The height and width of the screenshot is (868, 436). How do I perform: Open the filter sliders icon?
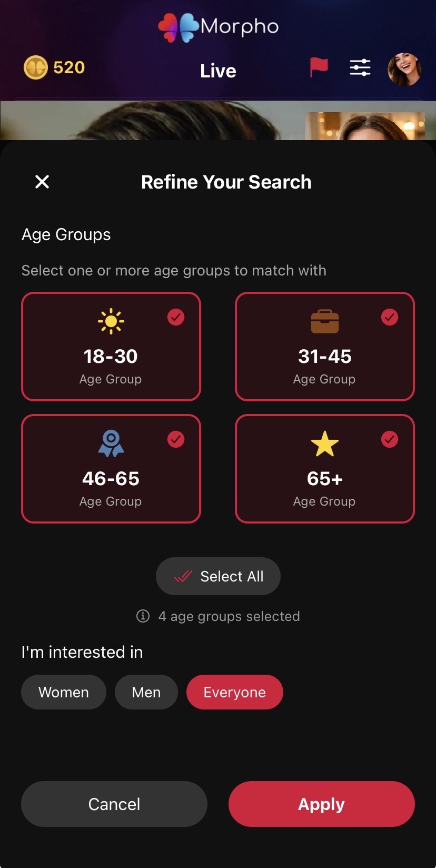tap(360, 67)
